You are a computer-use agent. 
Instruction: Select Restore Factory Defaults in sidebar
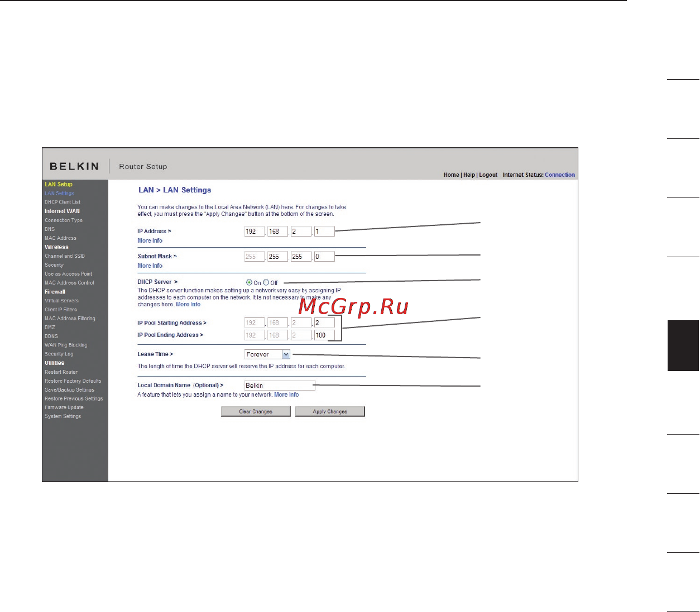[x=73, y=380]
